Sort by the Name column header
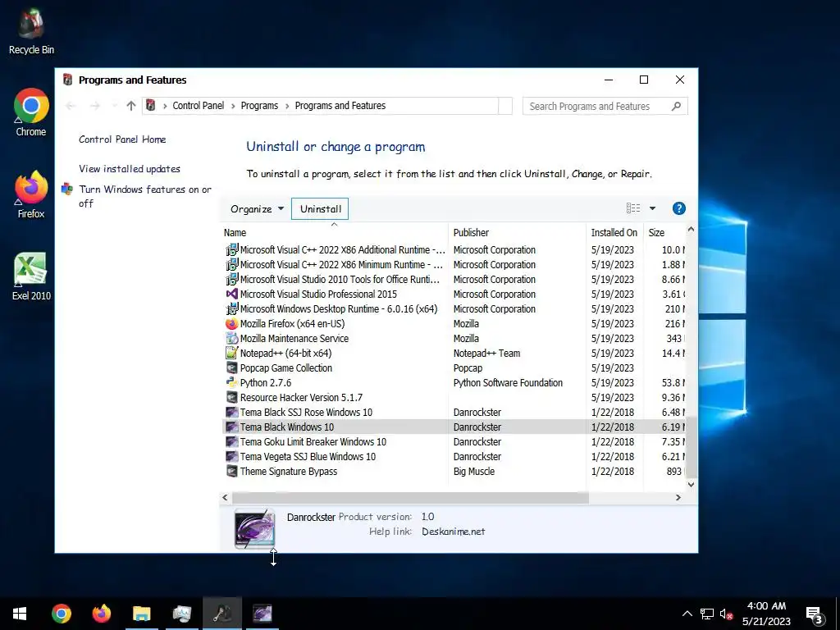Screen dimensions: 840x630 pos(335,232)
